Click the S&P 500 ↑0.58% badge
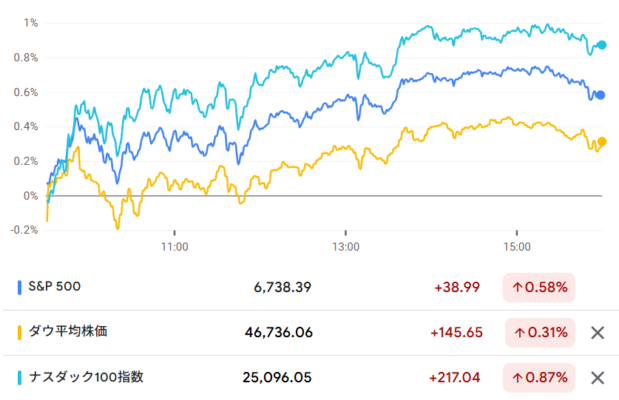 (x=539, y=287)
